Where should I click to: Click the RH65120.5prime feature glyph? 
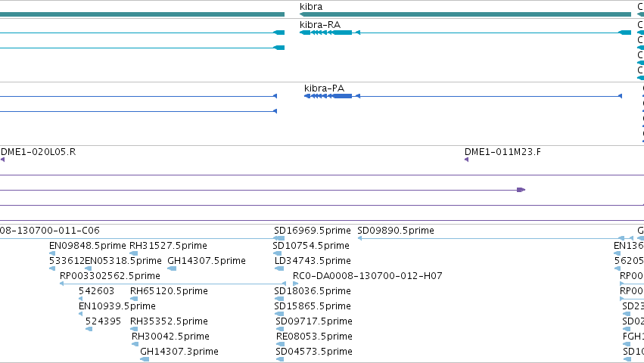point(134,299)
